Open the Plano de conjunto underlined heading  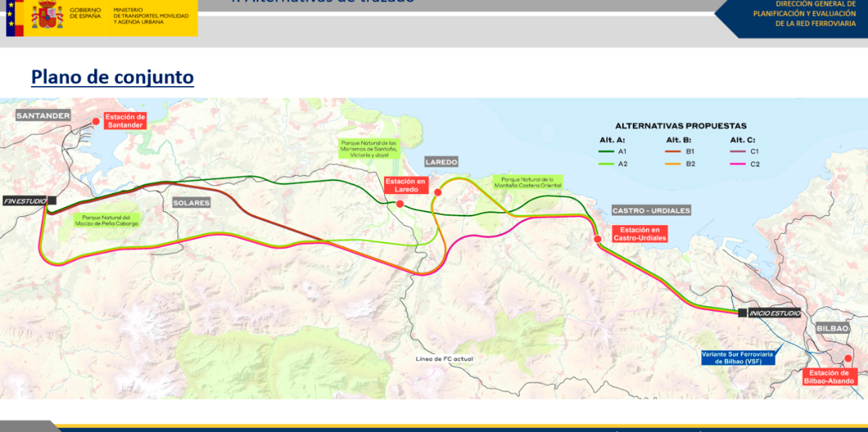112,77
